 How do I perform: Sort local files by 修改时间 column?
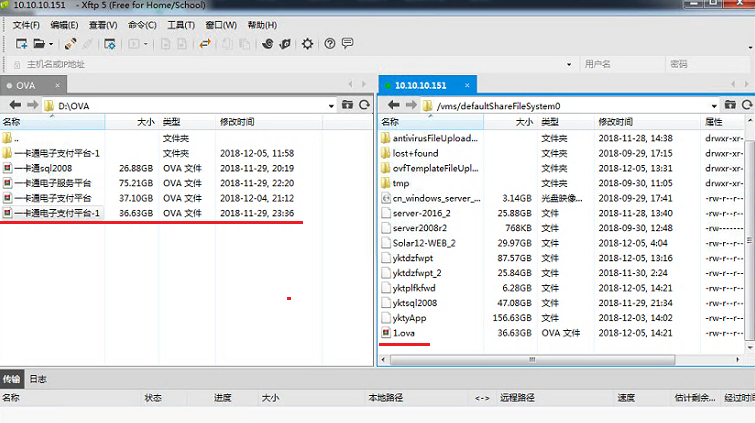(x=237, y=122)
